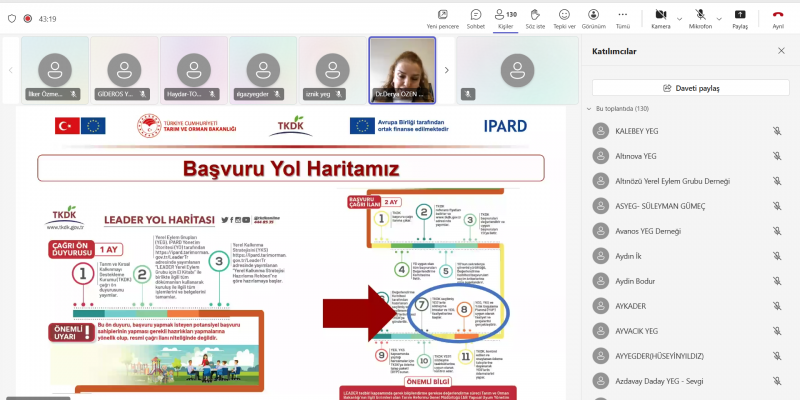
Task: Click Paylaş to share screen
Action: point(739,19)
